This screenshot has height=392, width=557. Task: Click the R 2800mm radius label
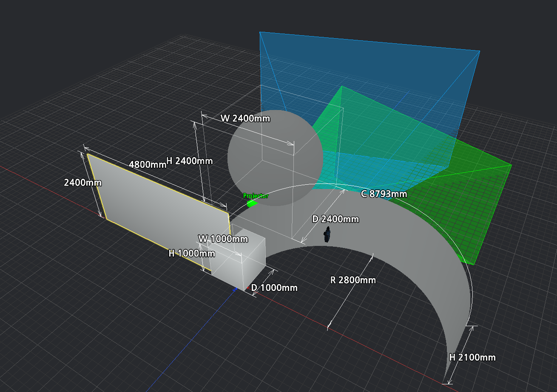(353, 280)
